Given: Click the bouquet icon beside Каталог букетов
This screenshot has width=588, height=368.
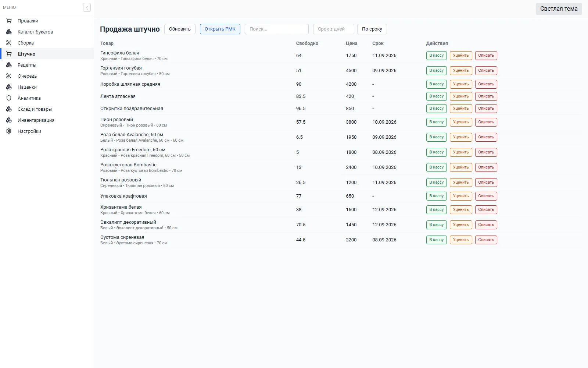Looking at the screenshot, I should coord(9,32).
